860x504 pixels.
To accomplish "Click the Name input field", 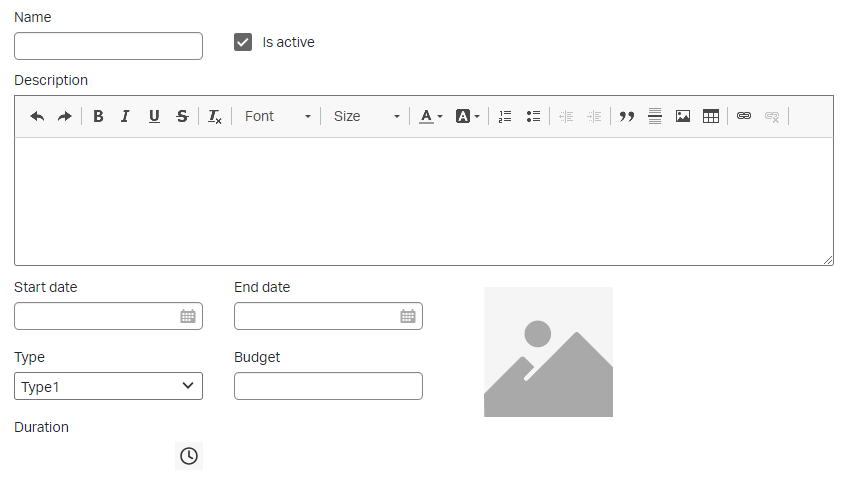I will 108,46.
